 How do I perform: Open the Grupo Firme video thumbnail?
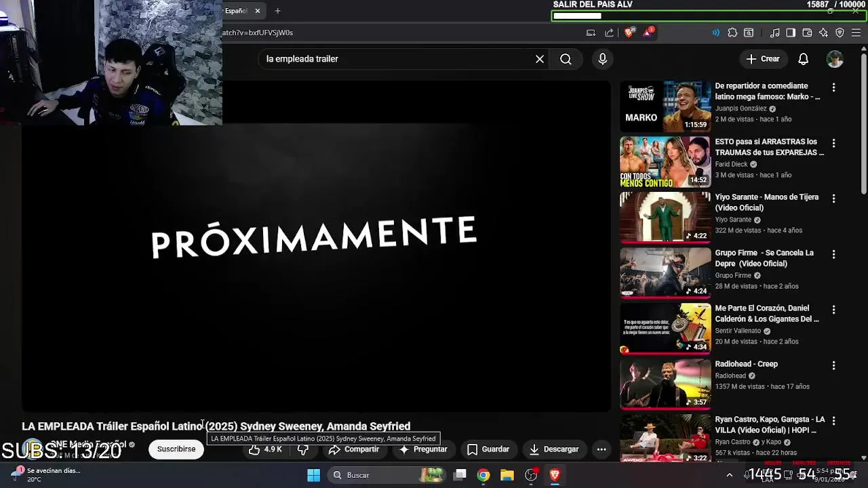tap(665, 273)
